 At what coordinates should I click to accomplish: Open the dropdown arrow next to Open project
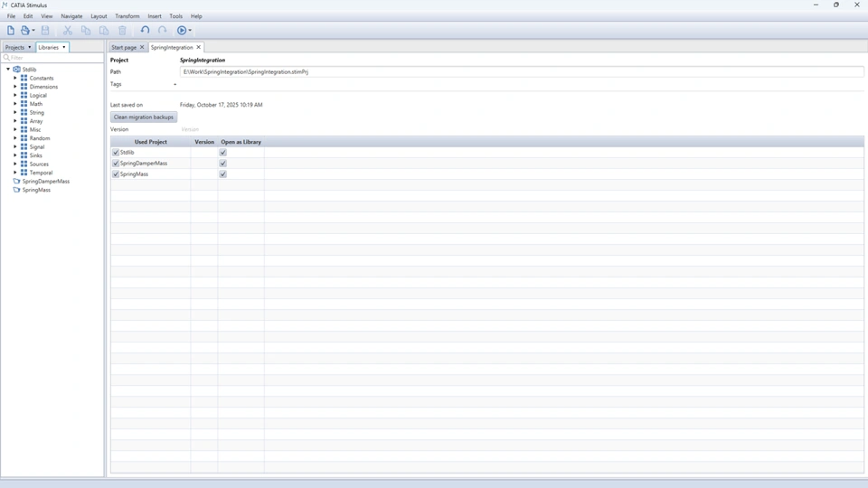pyautogui.click(x=33, y=31)
